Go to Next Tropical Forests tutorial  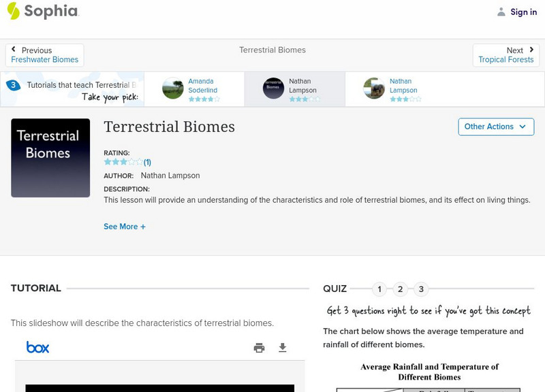pyautogui.click(x=505, y=55)
